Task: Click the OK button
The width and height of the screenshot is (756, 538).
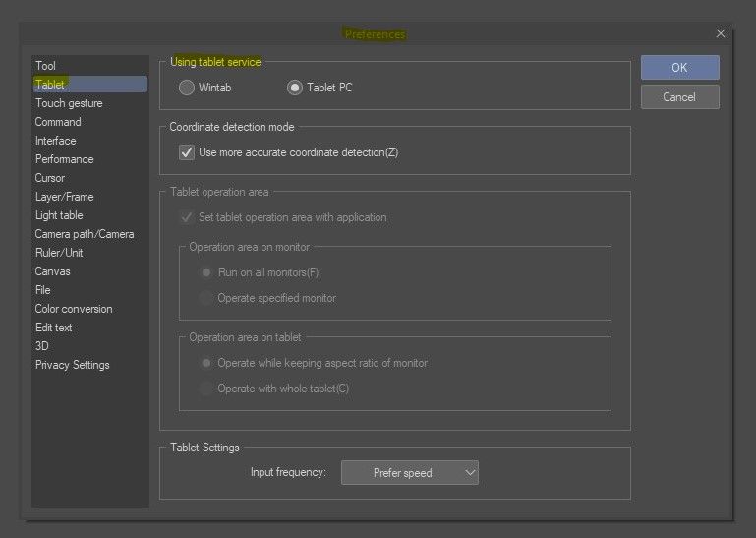Action: pos(679,68)
